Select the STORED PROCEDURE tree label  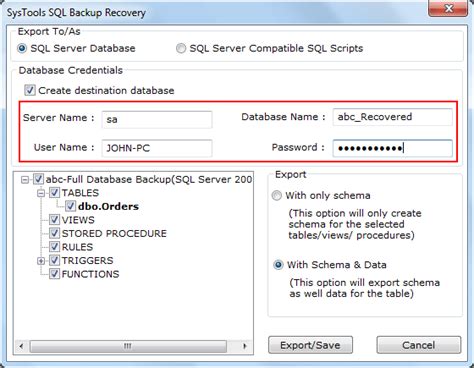(114, 234)
